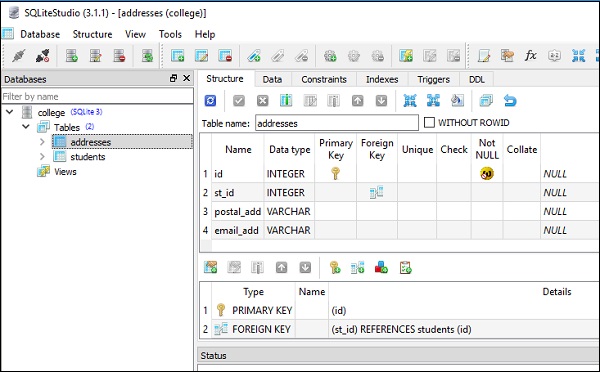Open the DDL history icon
Viewport: 600px width, 372px height.
(507, 56)
